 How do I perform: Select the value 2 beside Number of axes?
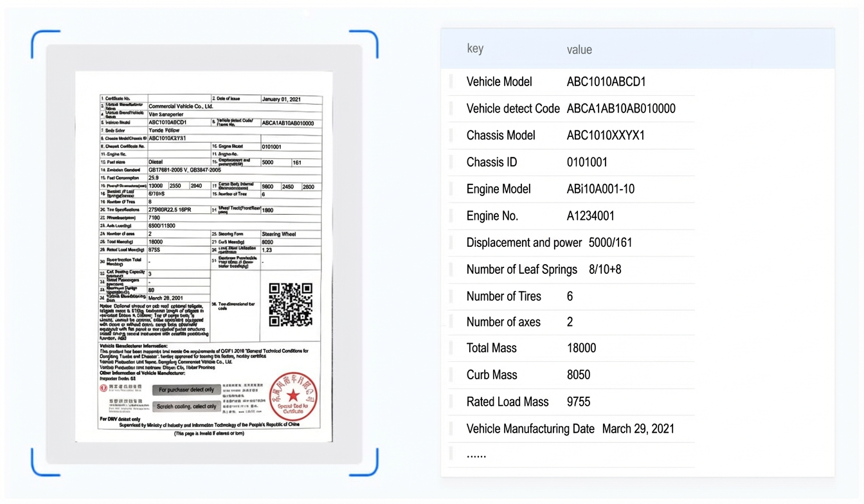pyautogui.click(x=570, y=322)
